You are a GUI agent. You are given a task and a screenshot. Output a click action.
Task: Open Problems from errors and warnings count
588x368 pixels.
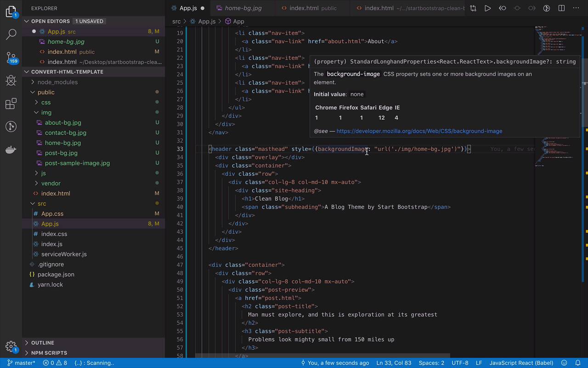pyautogui.click(x=55, y=363)
